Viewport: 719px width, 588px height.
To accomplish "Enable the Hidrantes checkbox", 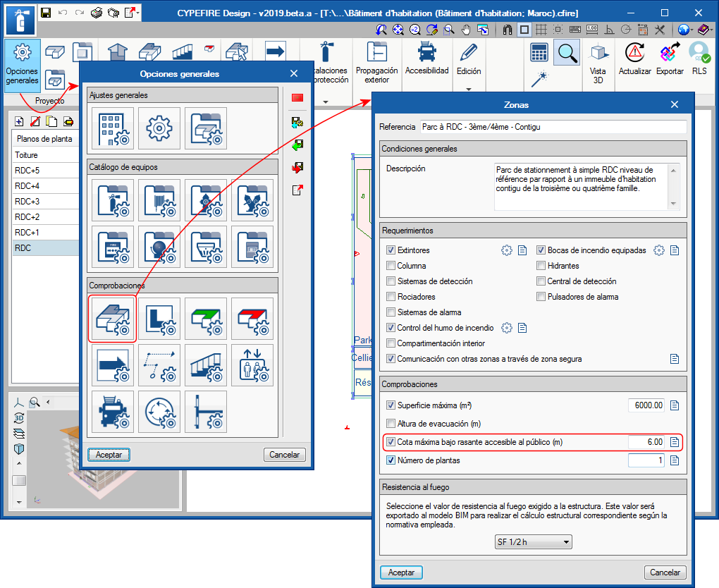I will 541,266.
